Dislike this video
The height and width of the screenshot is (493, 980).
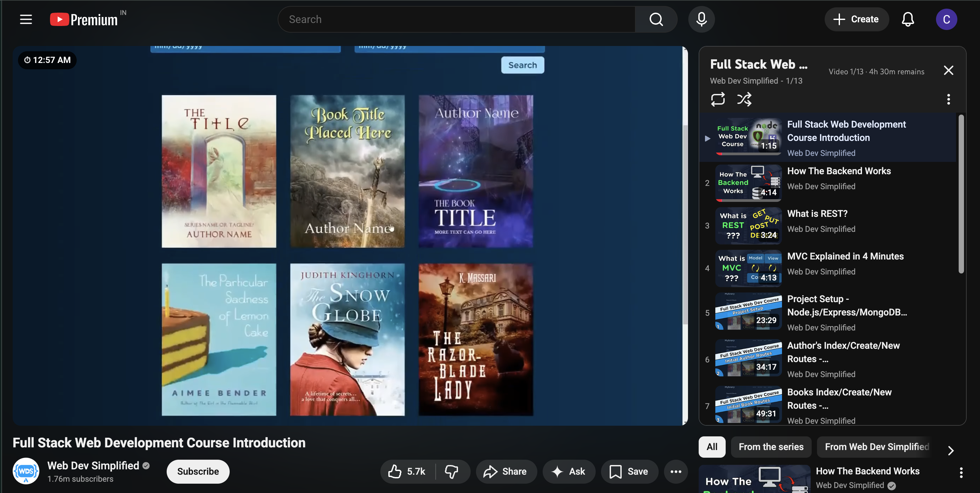pyautogui.click(x=452, y=471)
